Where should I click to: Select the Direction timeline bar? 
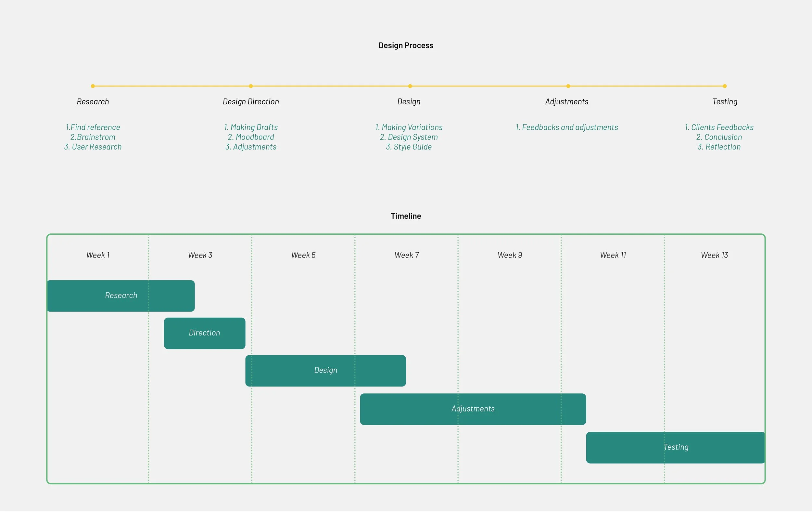[x=204, y=334]
